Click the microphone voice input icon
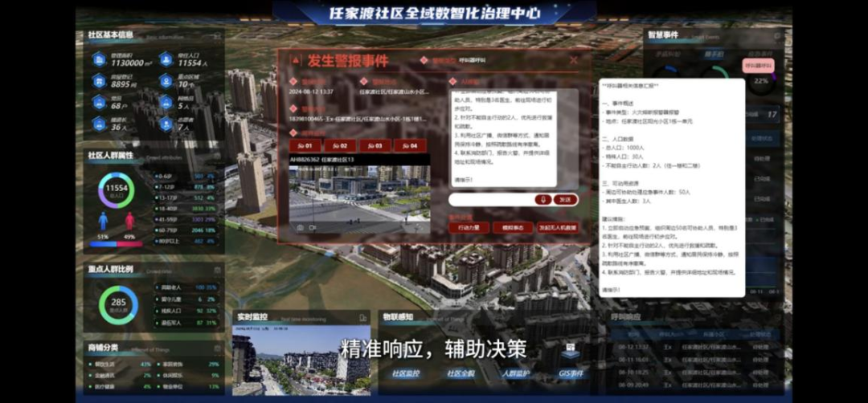 pos(543,200)
